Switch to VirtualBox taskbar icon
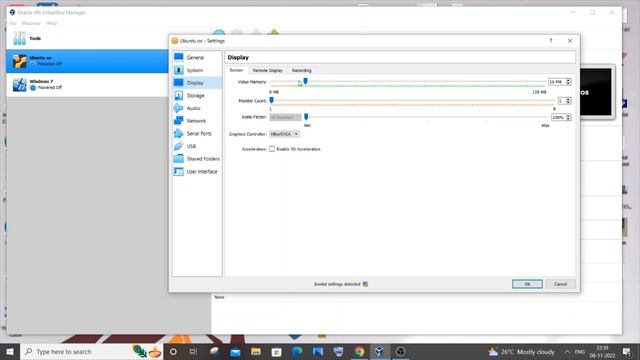 coord(380,351)
